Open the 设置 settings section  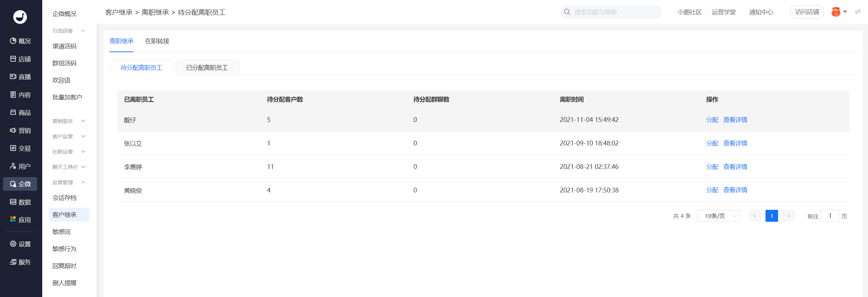coord(20,244)
